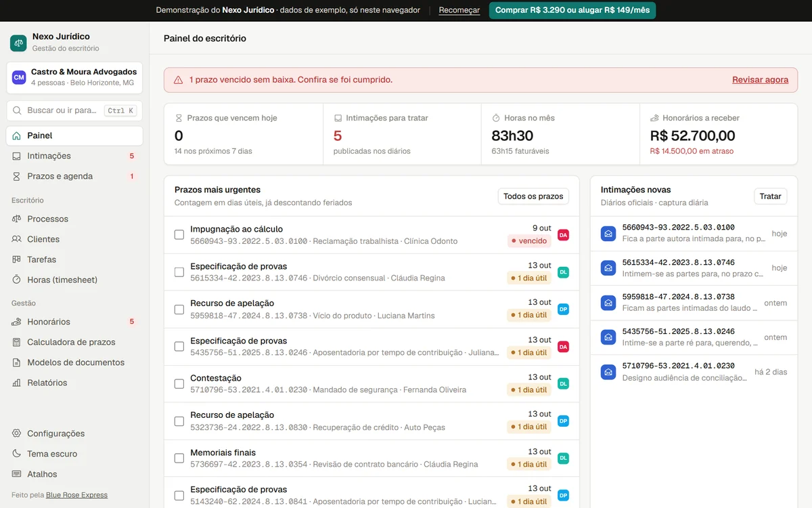Click the Buscar ou ir para search field
The image size is (812, 508).
click(74, 110)
